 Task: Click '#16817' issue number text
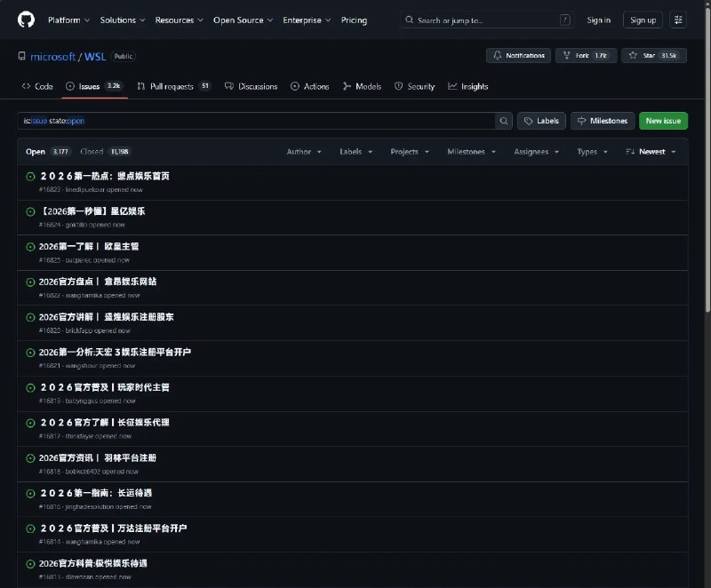(50, 436)
